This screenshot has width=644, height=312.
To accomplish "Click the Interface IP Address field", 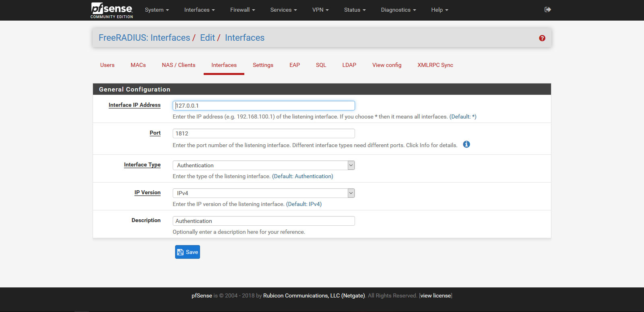I will point(264,106).
